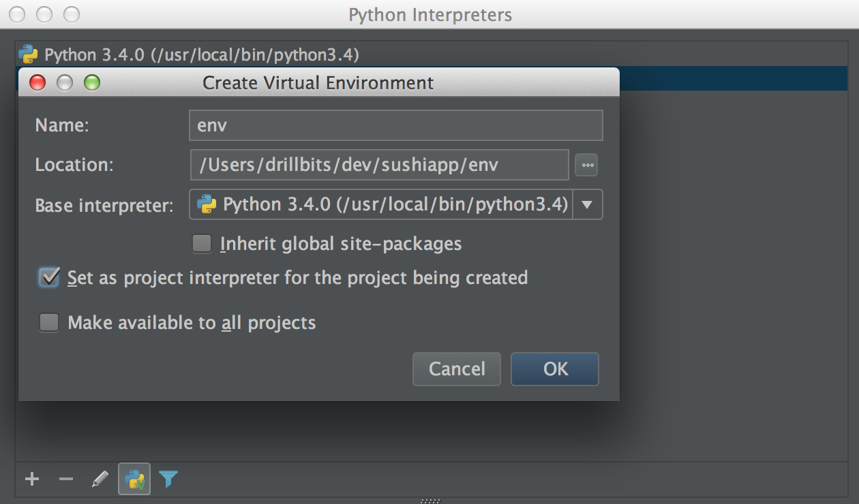Viewport: 859px width, 504px height.
Task: Click inside the Name input field
Action: click(x=395, y=125)
